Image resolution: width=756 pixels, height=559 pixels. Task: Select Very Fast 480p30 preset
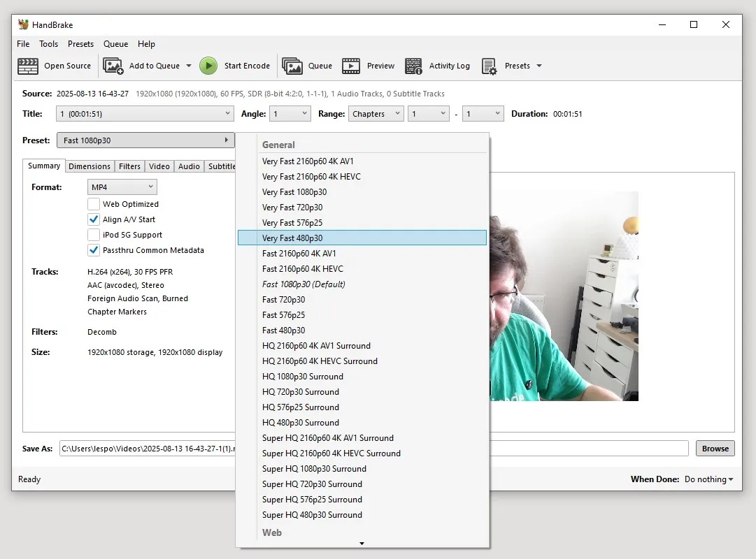362,238
